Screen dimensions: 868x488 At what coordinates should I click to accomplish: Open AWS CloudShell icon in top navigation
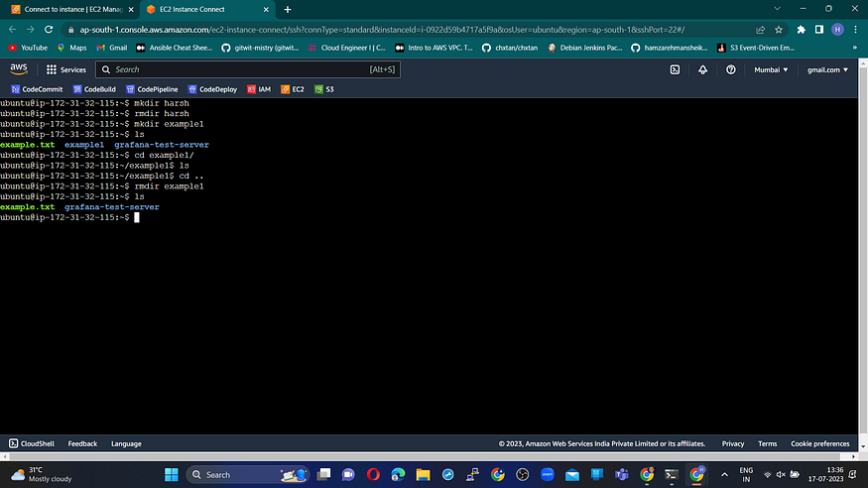pyautogui.click(x=675, y=69)
